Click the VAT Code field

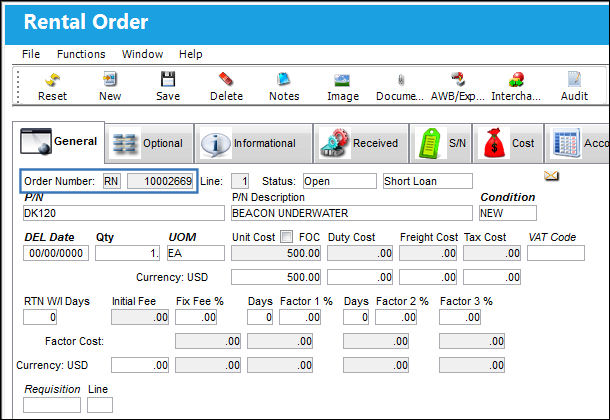pyautogui.click(x=556, y=253)
